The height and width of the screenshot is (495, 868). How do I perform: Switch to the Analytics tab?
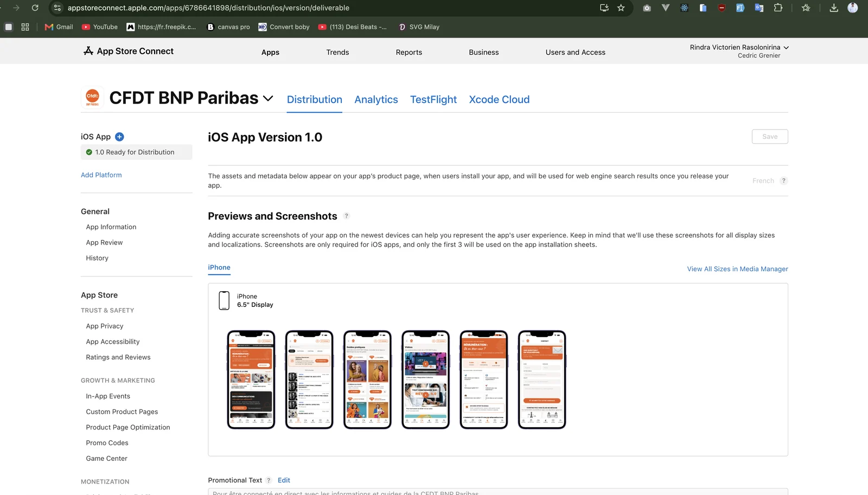click(376, 99)
